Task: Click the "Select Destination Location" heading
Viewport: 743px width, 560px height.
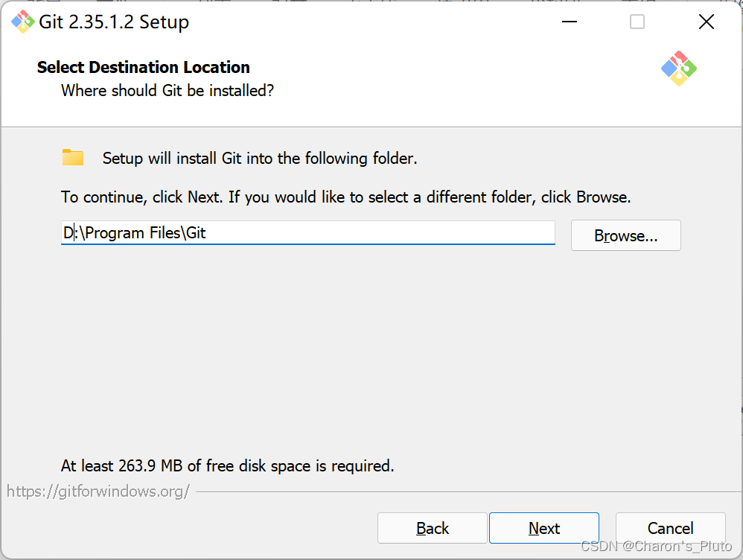Action: coord(144,67)
